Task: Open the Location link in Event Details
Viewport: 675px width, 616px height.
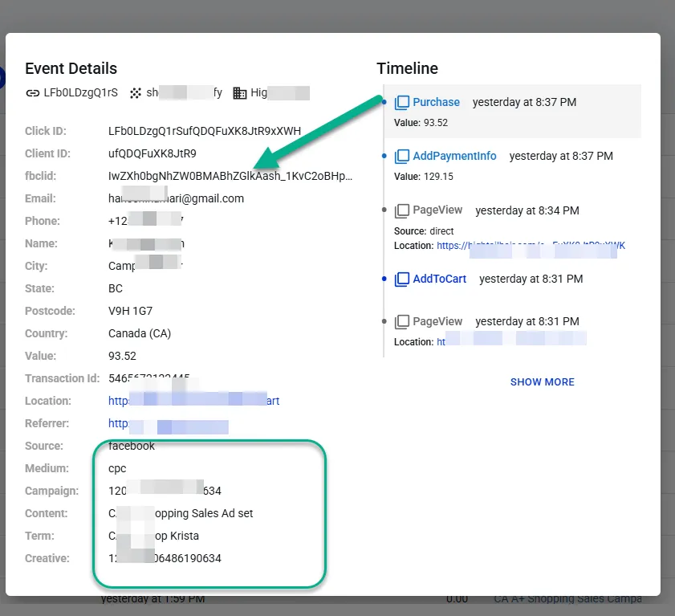Action: pyautogui.click(x=193, y=401)
